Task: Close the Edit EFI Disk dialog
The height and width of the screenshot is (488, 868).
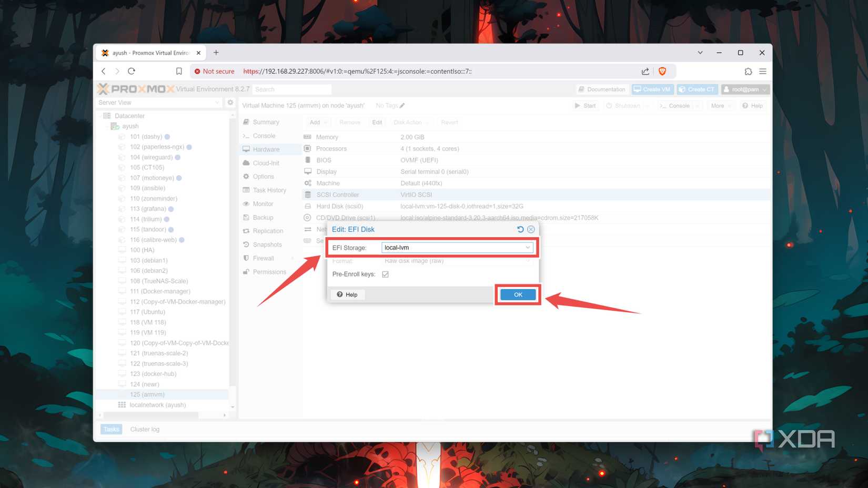Action: [x=531, y=229]
